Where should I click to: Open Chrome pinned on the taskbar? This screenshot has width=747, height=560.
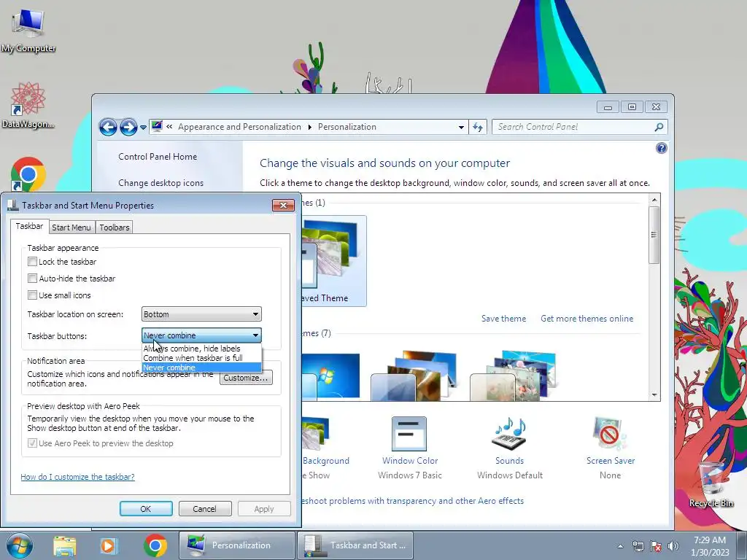point(155,545)
